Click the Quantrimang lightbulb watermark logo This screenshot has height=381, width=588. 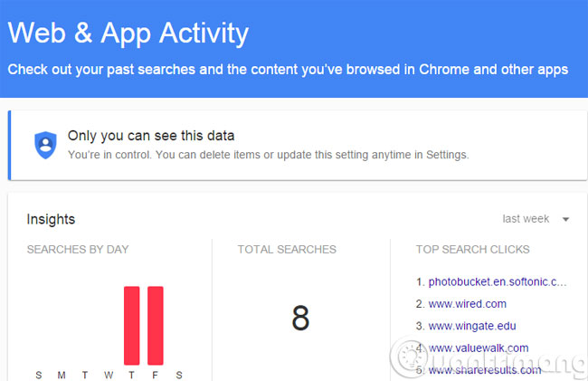[x=410, y=354]
